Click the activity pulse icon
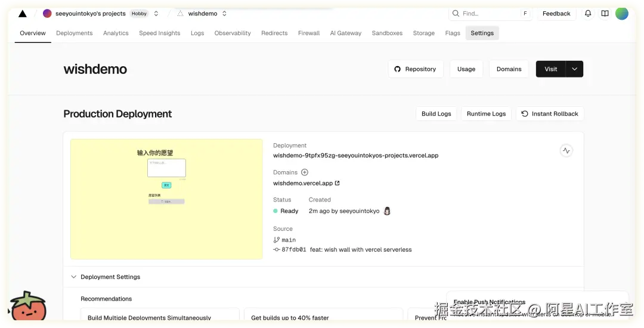 [566, 151]
